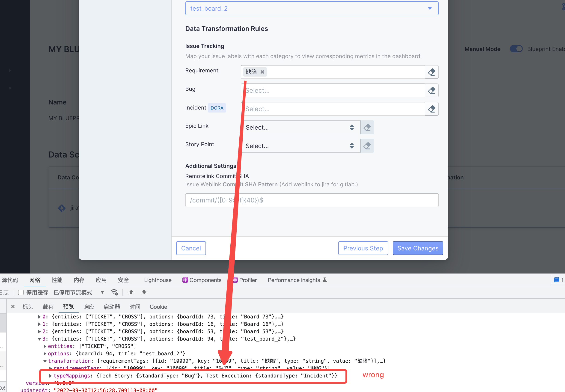Click the jira connection icon

tap(62, 208)
